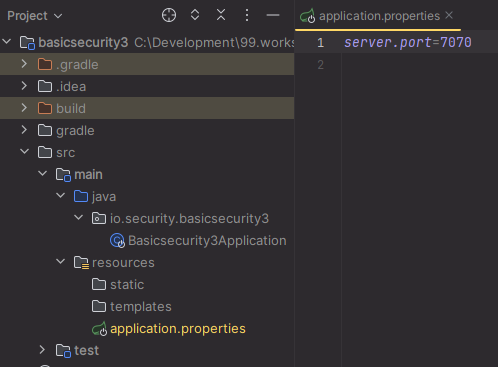This screenshot has height=367, width=498.
Task: Expand the test folder
Action: click(x=42, y=350)
